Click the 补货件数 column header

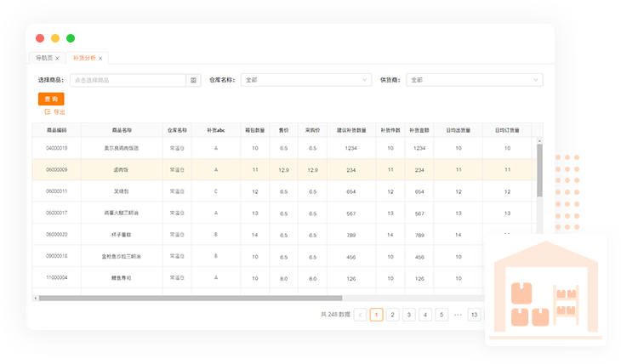click(x=390, y=130)
